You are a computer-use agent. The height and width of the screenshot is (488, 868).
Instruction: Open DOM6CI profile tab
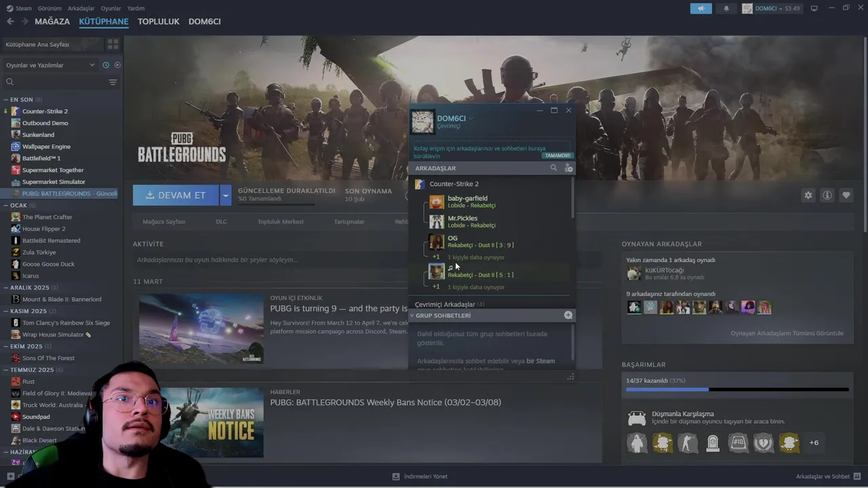(204, 21)
